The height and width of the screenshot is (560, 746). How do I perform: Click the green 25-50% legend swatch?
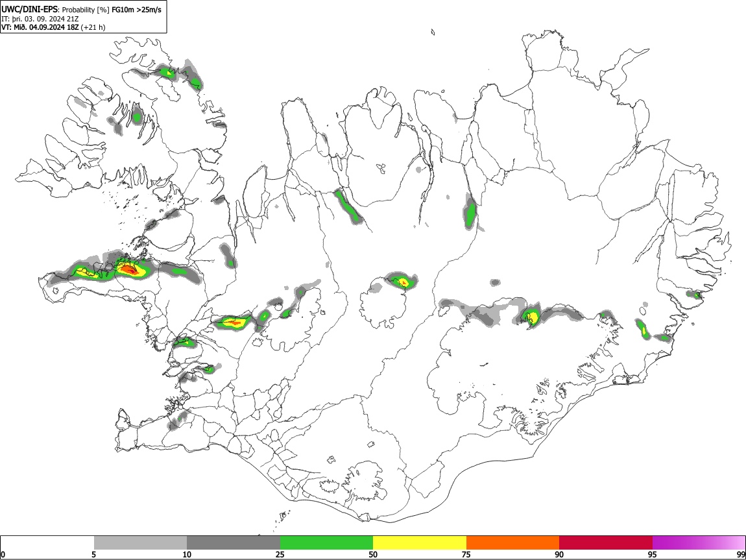point(326,542)
